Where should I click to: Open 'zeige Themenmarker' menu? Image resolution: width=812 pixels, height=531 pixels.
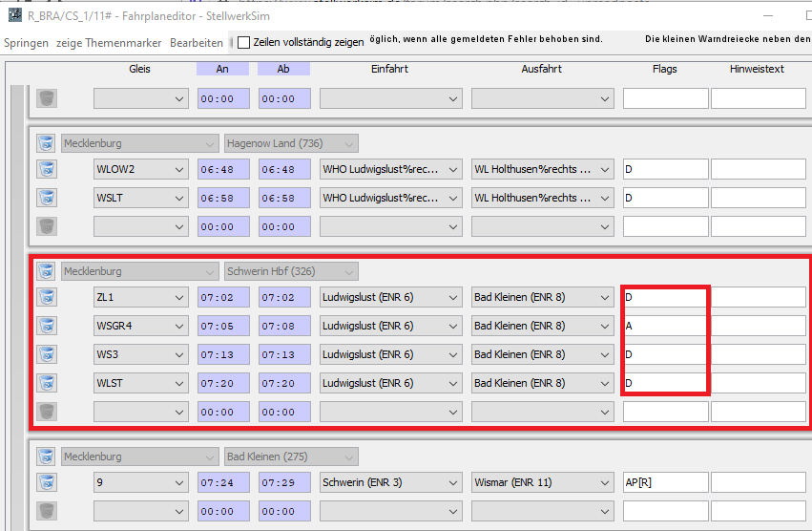[109, 43]
